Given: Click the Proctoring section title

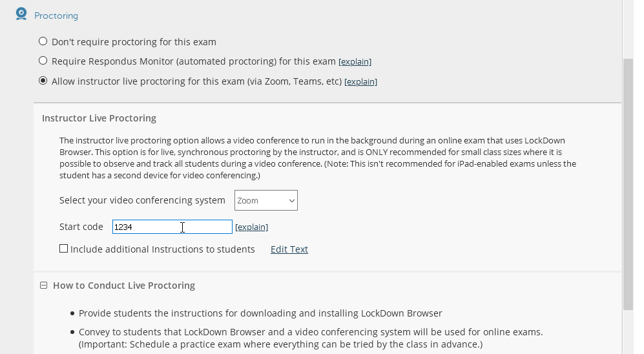Looking at the screenshot, I should 56,16.
